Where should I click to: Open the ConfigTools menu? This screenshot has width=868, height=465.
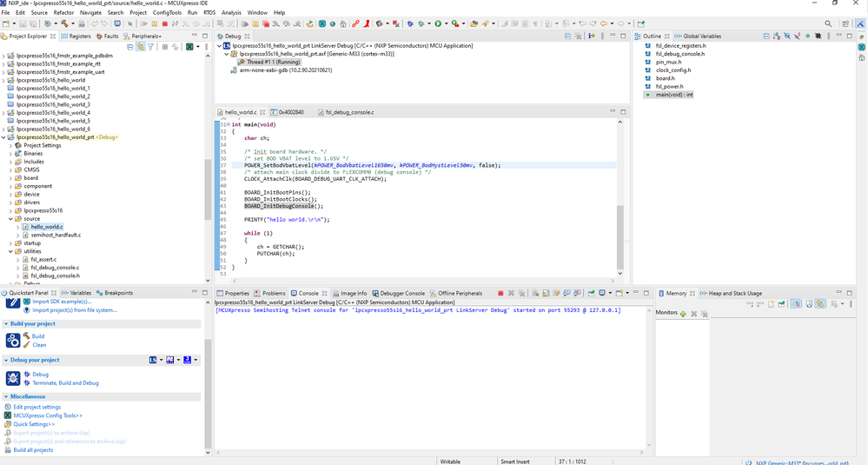point(167,12)
